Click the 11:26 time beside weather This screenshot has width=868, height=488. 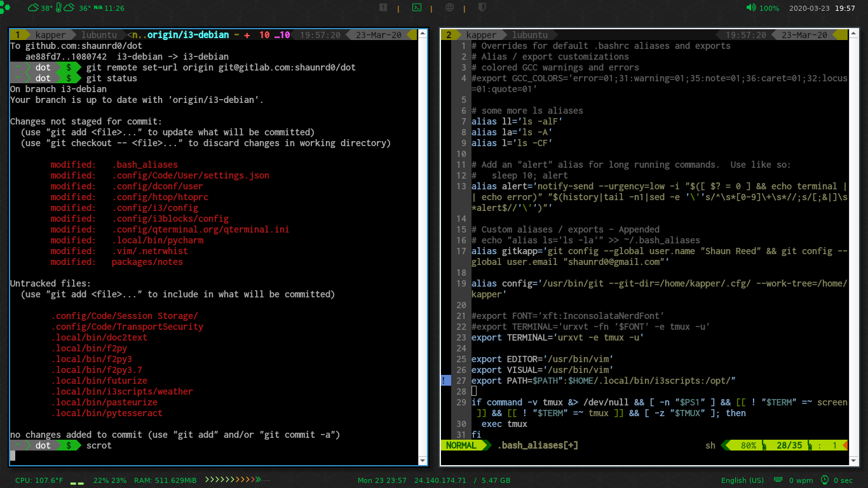[114, 8]
